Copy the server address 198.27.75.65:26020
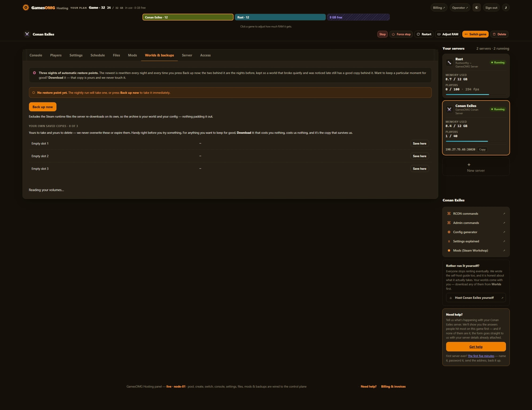 click(x=482, y=150)
